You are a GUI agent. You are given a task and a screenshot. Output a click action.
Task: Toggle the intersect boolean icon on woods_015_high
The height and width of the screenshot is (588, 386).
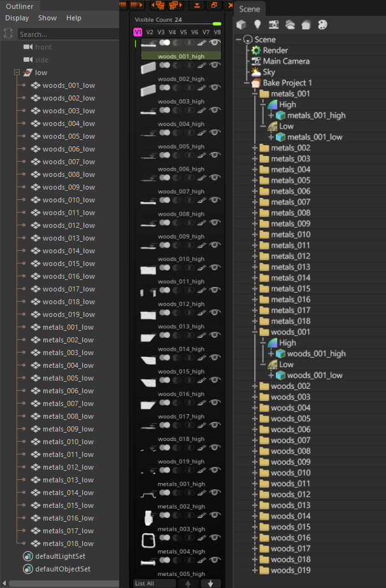(189, 358)
